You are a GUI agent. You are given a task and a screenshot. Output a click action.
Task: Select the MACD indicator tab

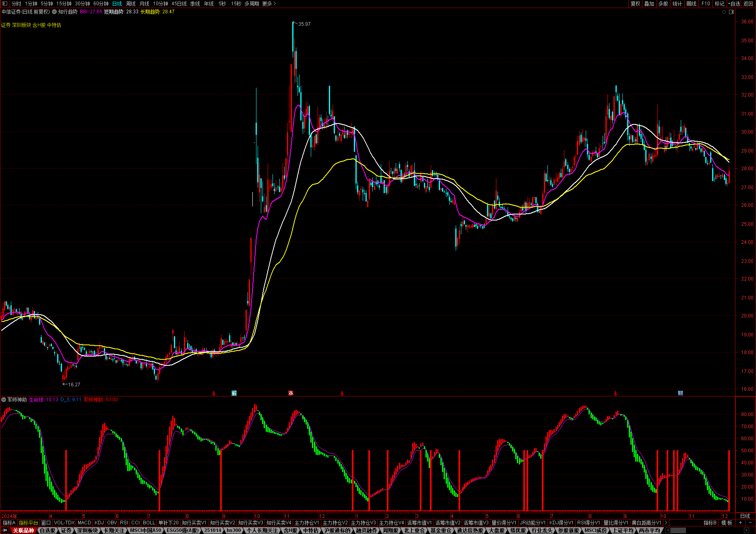click(85, 523)
